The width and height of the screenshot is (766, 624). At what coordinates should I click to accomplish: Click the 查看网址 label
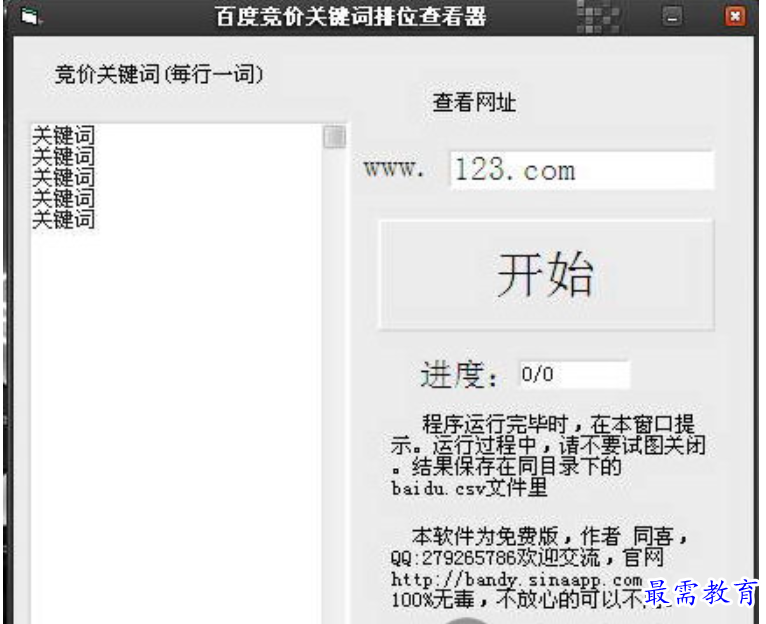[474, 103]
